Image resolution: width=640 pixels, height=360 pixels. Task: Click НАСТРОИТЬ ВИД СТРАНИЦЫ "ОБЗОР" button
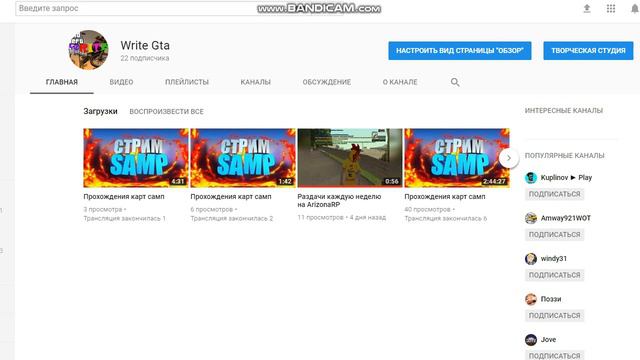pos(460,51)
